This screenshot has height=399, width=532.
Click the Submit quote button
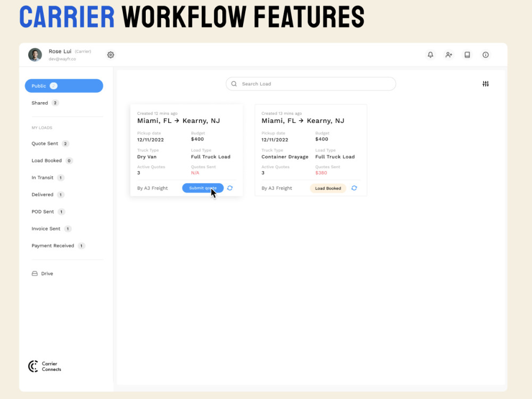tap(203, 188)
